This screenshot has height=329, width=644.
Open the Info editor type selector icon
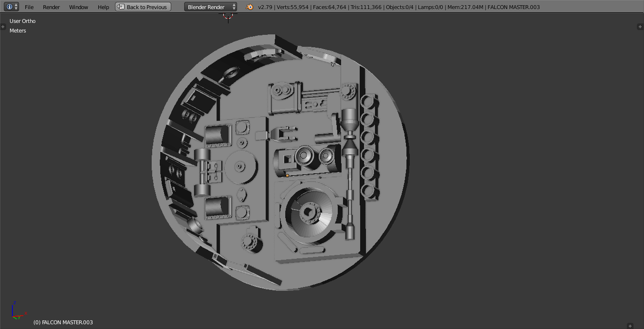point(11,7)
